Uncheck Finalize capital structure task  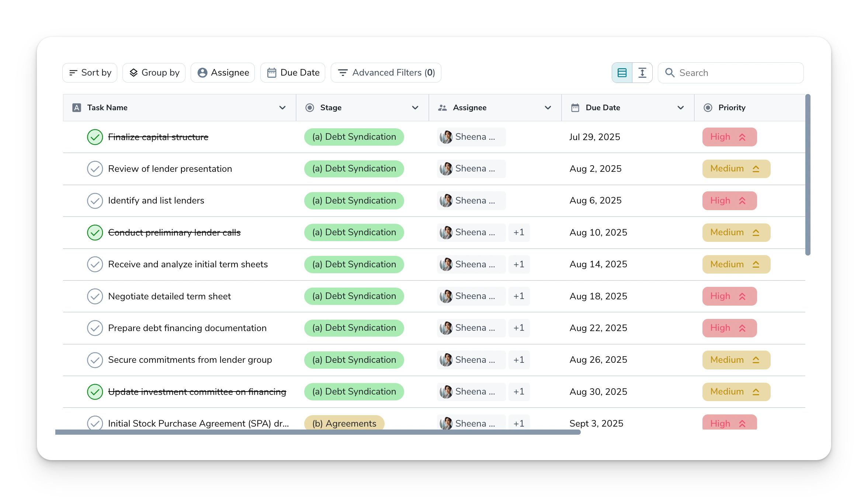pyautogui.click(x=95, y=137)
